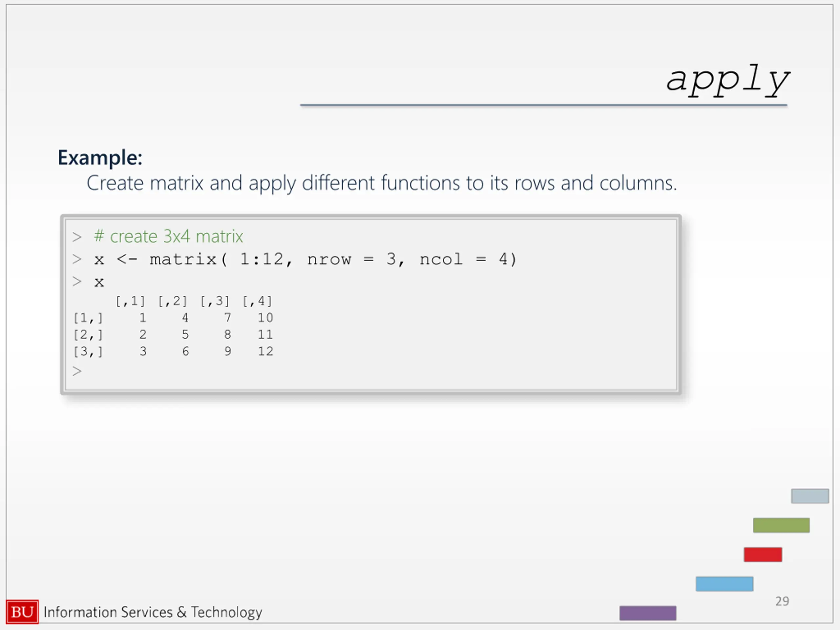Click the value 7 in row one
The width and height of the screenshot is (840, 630).
point(227,318)
